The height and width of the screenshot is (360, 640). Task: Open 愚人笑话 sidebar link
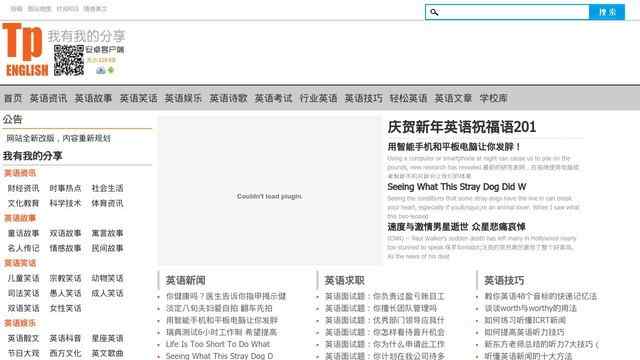pos(65,293)
